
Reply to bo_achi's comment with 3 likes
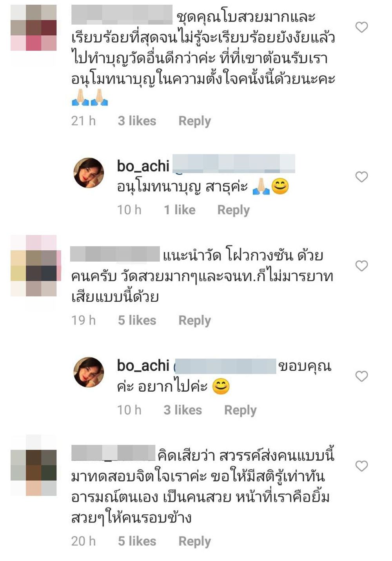(x=240, y=410)
